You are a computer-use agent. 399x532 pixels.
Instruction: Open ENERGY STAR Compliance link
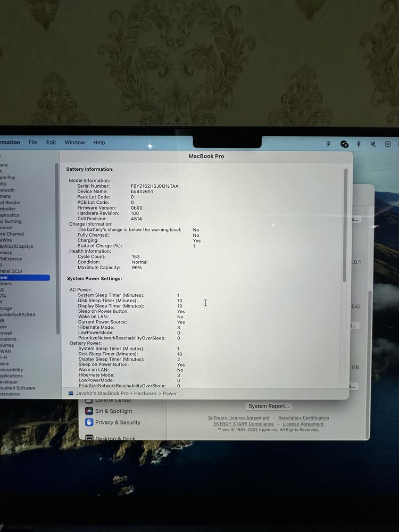[x=243, y=424]
